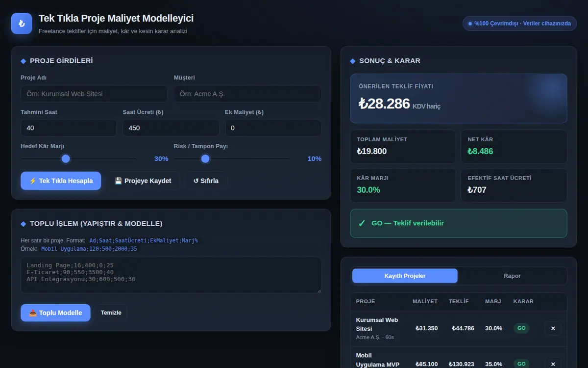
Task: Click the TEKLİF column header
Action: (x=459, y=301)
